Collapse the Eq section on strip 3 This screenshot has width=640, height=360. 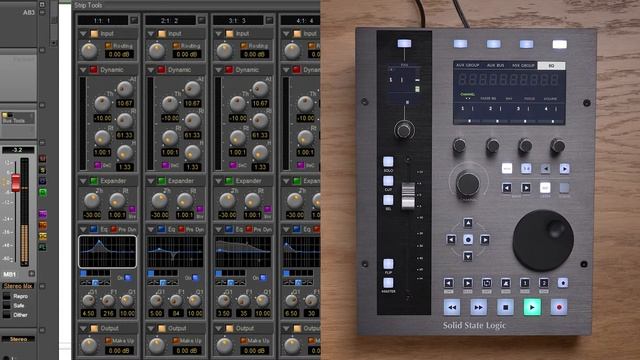[x=219, y=229]
